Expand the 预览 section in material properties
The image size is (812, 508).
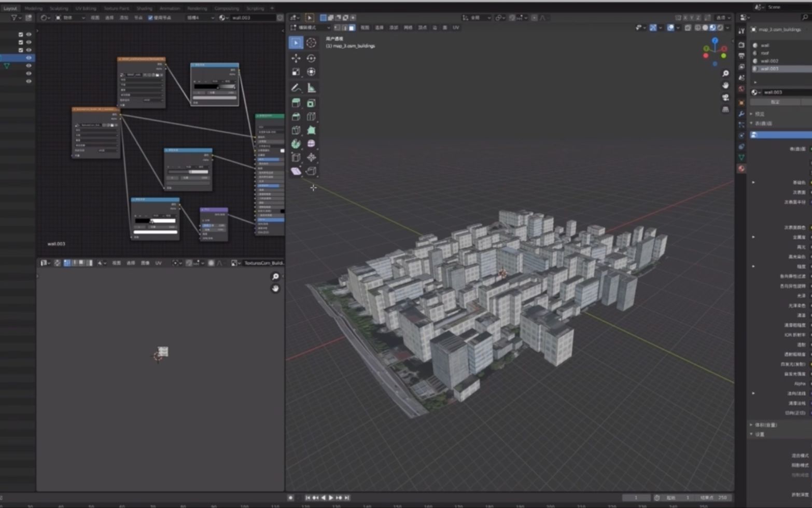click(760, 114)
